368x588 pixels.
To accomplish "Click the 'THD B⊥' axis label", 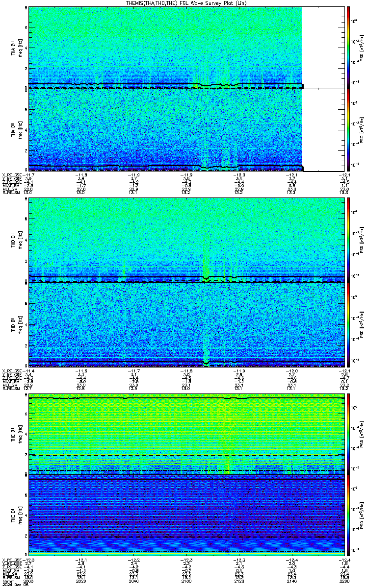I will click(x=14, y=240).
